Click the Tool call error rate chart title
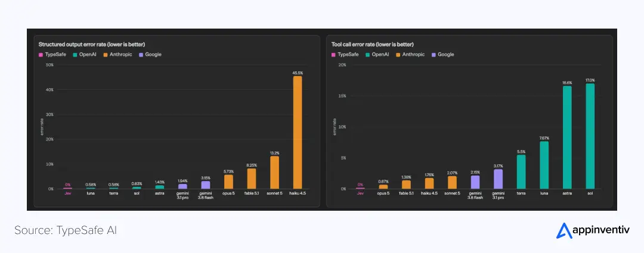Viewport: 644px width, 253px height. point(373,44)
